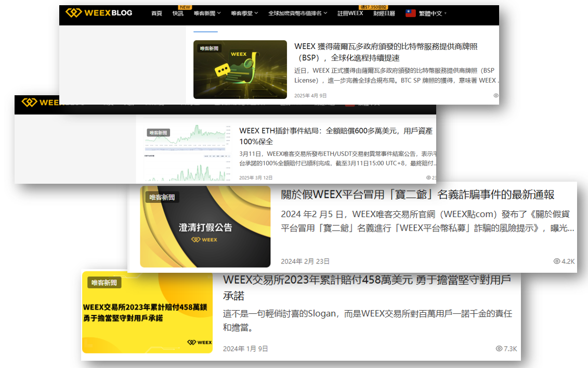Screen dimensions: 588x368
Task: Open the 首頁 menu item
Action: click(x=157, y=13)
